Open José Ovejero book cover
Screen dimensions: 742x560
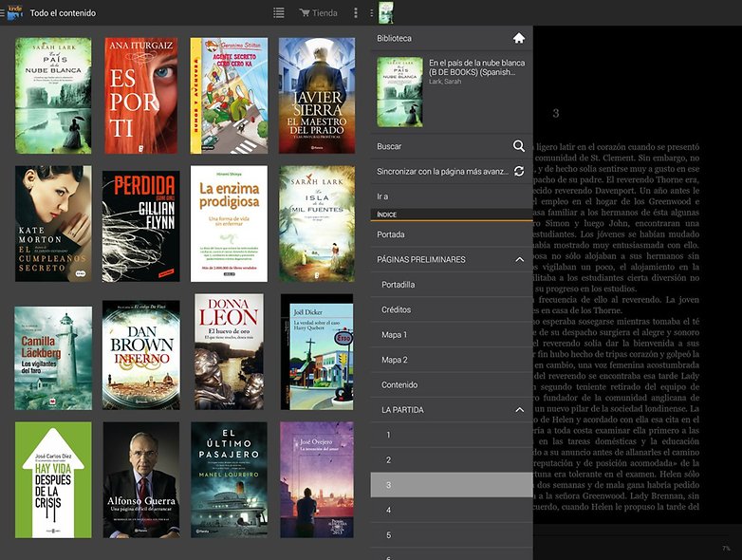[317, 480]
